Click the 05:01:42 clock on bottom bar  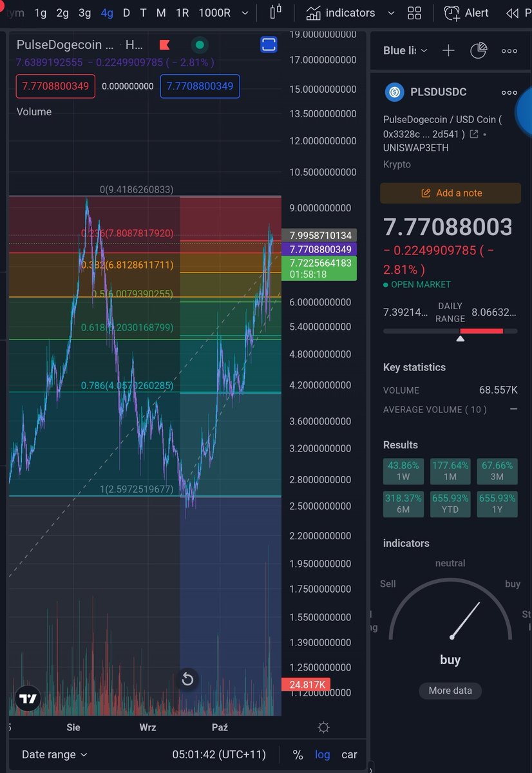(x=194, y=754)
